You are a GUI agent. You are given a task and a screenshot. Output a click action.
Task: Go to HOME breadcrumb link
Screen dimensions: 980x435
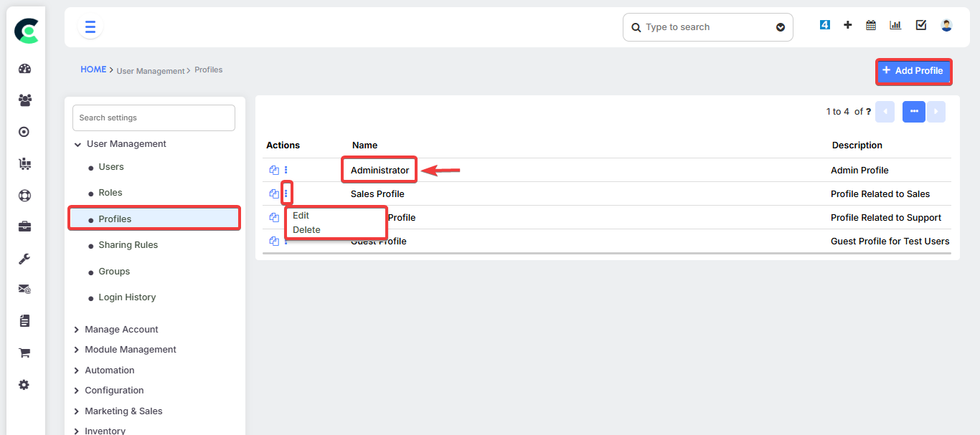(x=93, y=70)
